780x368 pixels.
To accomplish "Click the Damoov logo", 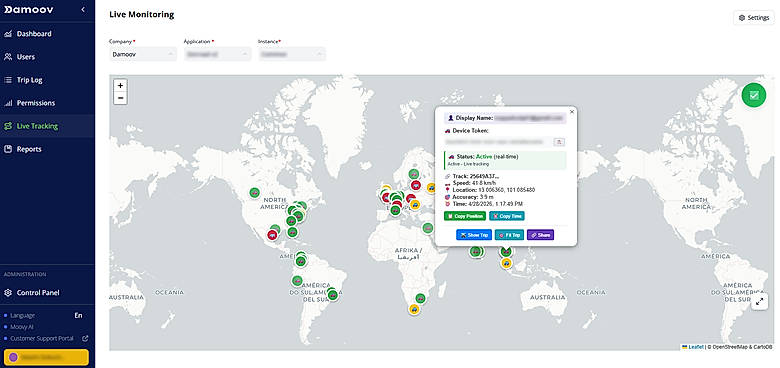I will click(29, 9).
